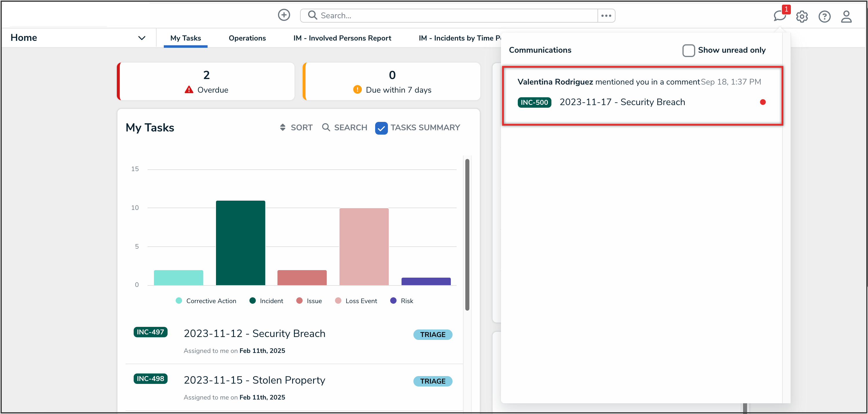Viewport: 868px width, 414px height.
Task: Switch to the Operations tab
Action: pos(247,38)
